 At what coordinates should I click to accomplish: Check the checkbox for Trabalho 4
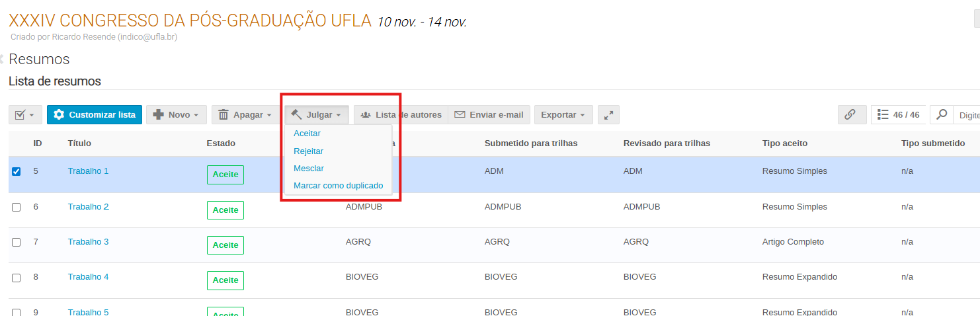tap(17, 278)
